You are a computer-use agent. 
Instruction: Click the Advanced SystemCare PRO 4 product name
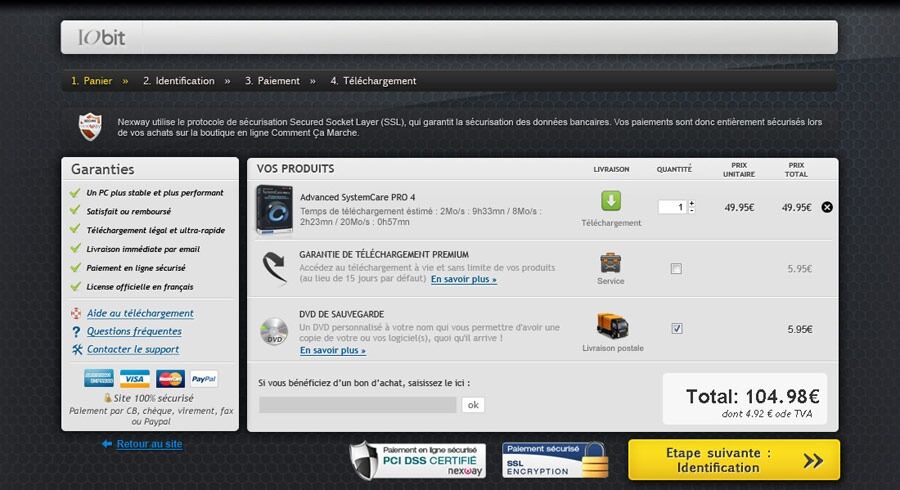click(x=357, y=197)
